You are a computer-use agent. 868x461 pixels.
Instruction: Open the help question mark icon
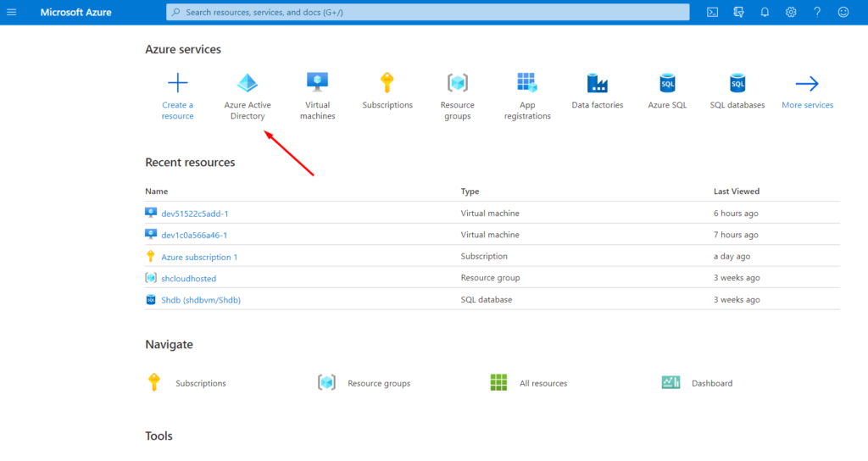(x=817, y=12)
